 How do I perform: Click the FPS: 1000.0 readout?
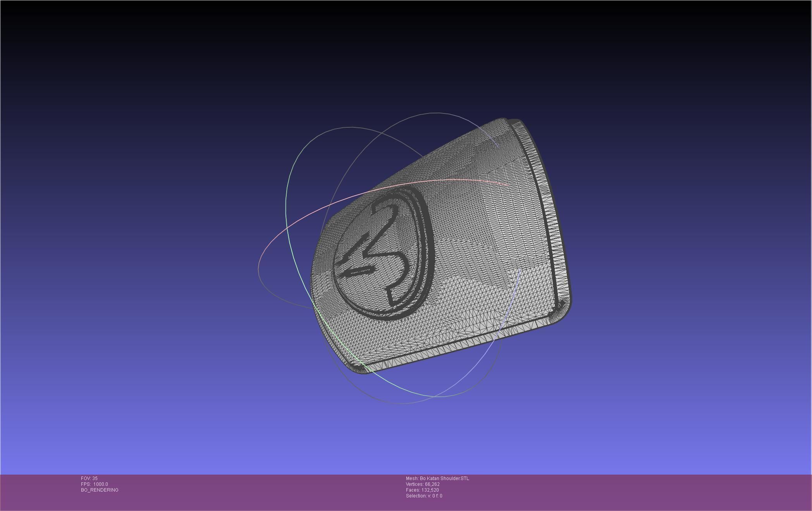pyautogui.click(x=95, y=484)
